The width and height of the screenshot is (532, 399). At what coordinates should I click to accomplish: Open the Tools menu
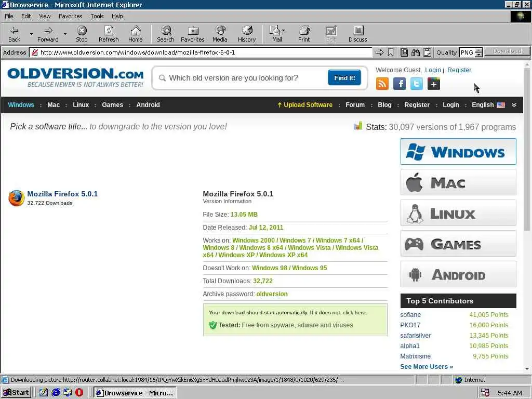97,16
